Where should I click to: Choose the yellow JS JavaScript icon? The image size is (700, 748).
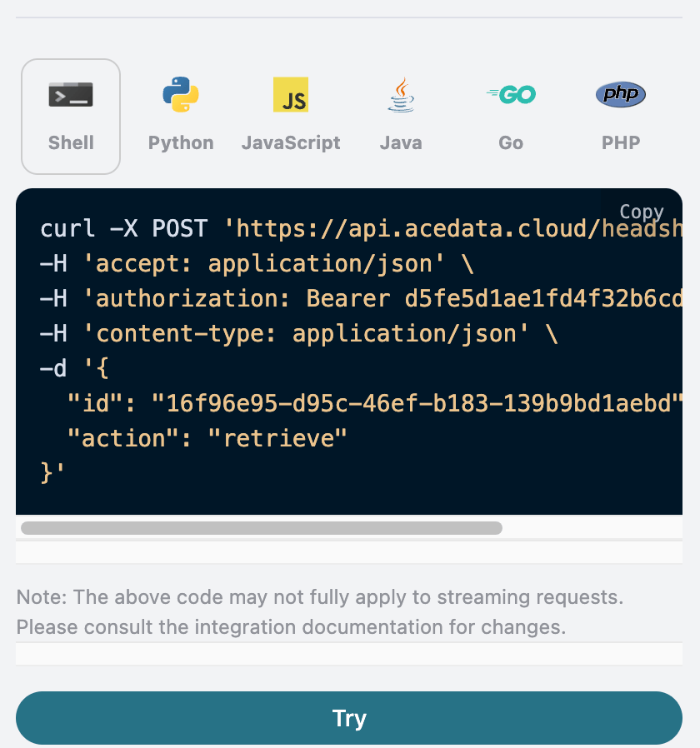[291, 95]
